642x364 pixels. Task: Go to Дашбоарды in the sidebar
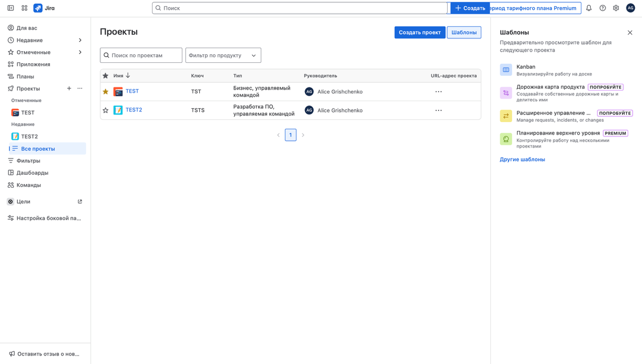pos(32,173)
